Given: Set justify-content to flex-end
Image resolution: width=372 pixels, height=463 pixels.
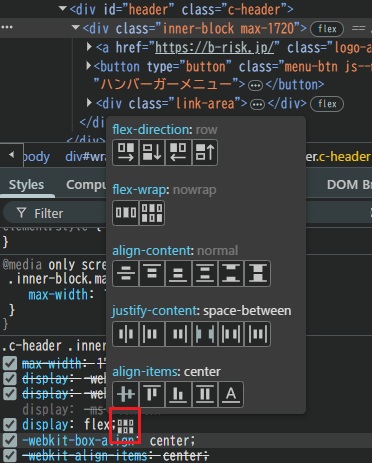Looking at the screenshot, I should [x=178, y=334].
